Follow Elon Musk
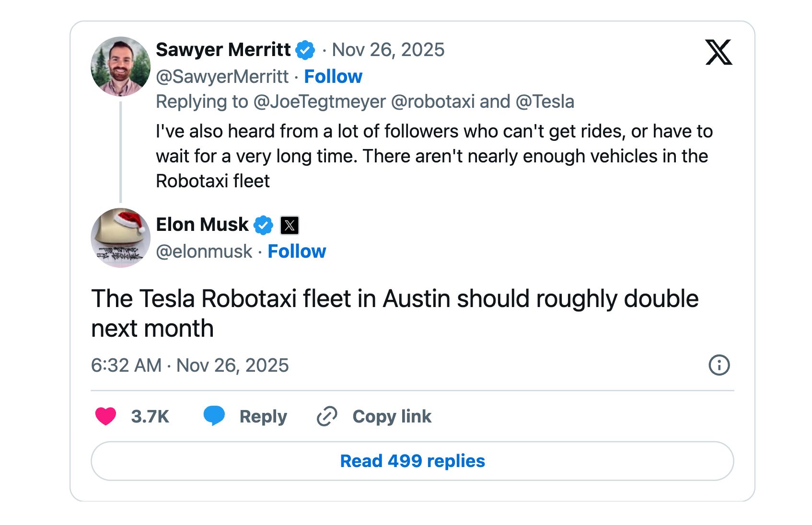 (297, 251)
